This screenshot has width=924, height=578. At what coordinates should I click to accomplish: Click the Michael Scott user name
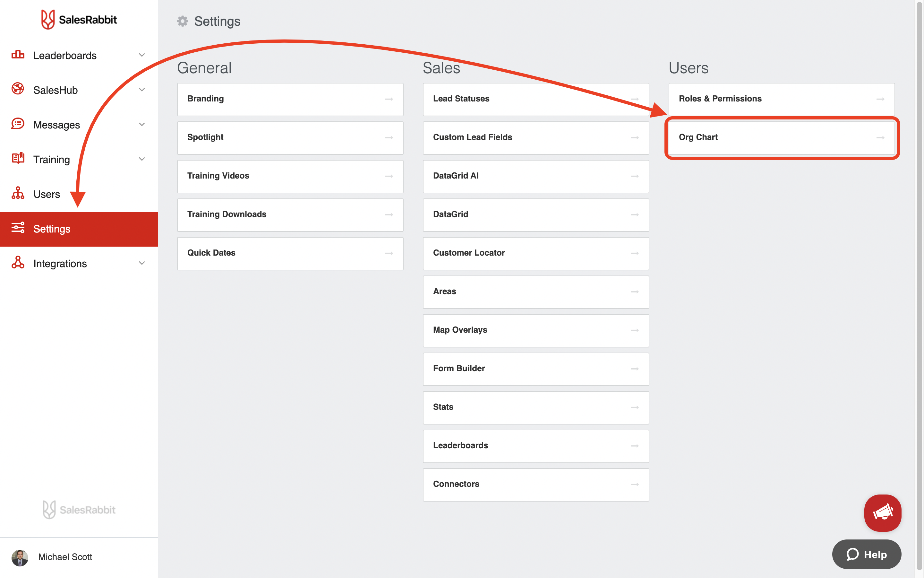[x=65, y=557]
